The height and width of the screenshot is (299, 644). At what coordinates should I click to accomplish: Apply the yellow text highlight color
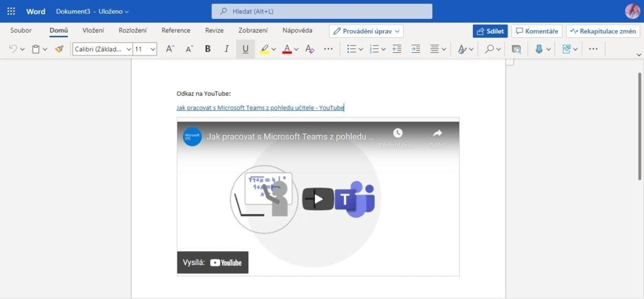(265, 49)
